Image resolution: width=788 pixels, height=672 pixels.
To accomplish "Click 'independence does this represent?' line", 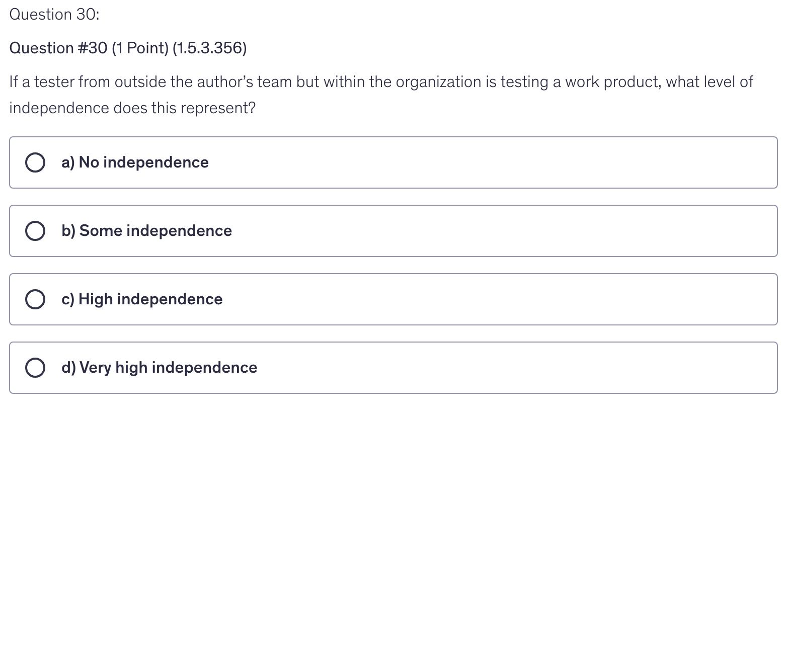I will (132, 108).
